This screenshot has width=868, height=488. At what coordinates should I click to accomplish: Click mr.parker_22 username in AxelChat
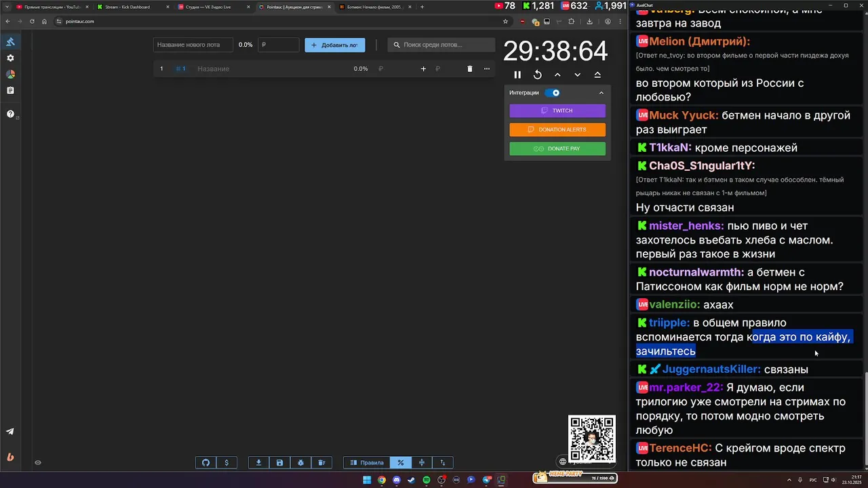pyautogui.click(x=686, y=388)
